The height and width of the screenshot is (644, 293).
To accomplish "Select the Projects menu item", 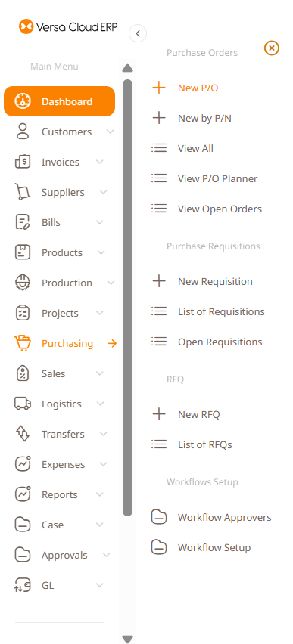I will point(60,314).
